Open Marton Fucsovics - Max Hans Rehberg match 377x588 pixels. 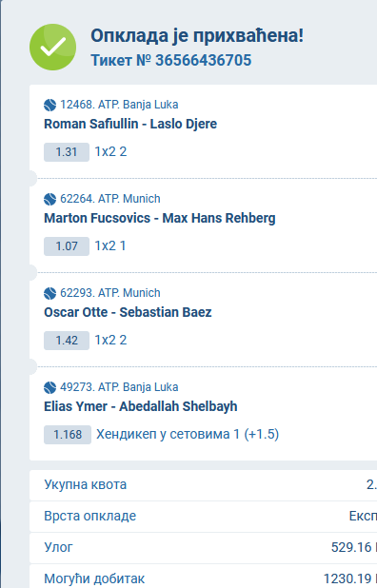(x=160, y=218)
